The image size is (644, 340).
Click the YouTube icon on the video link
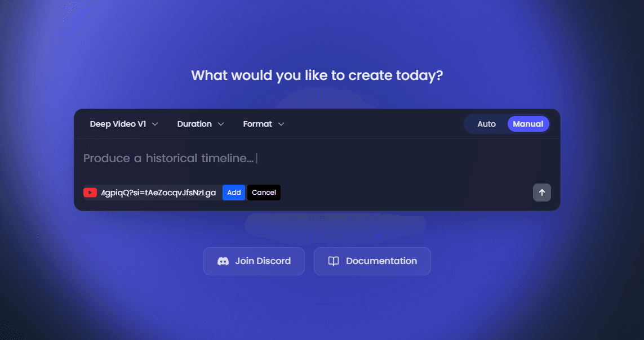click(90, 192)
